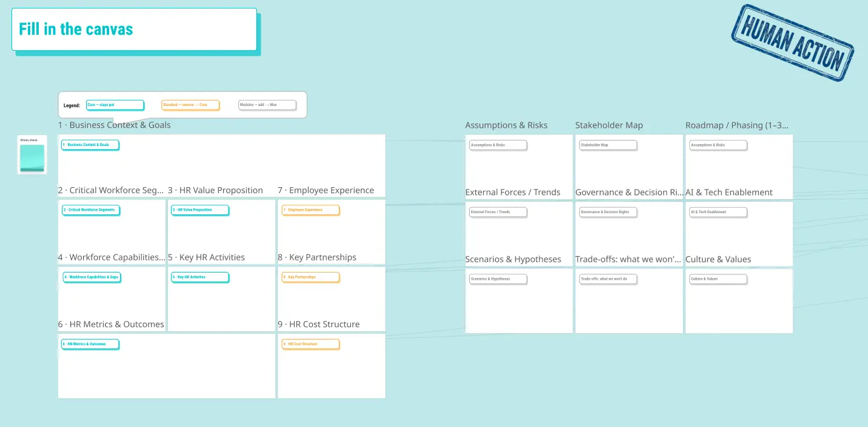The height and width of the screenshot is (427, 868).
Task: Select the small gray "Culture & Values" card
Action: click(x=718, y=279)
